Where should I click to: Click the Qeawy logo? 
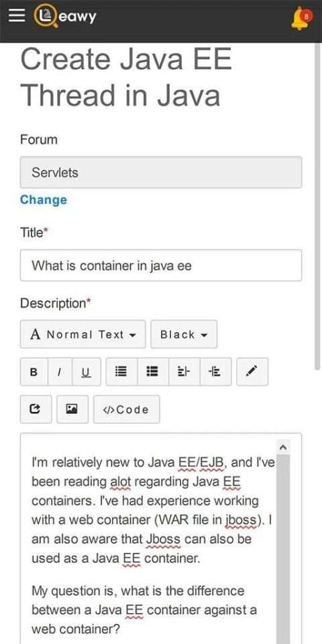[65, 16]
